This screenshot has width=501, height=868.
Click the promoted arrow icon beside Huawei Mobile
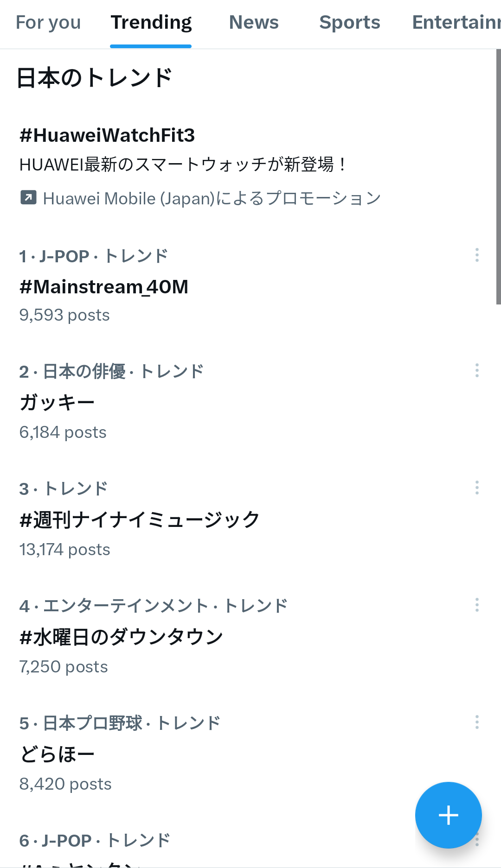tap(28, 197)
